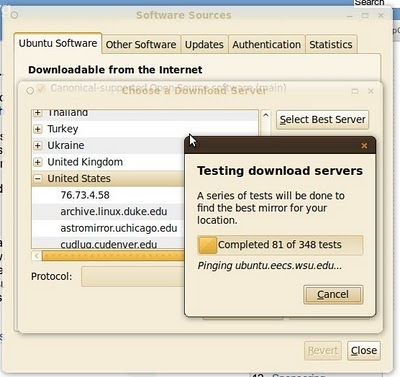This screenshot has height=377, width=400.
Task: Maximize the Choose a Download Server dialog
Action: 355,91
